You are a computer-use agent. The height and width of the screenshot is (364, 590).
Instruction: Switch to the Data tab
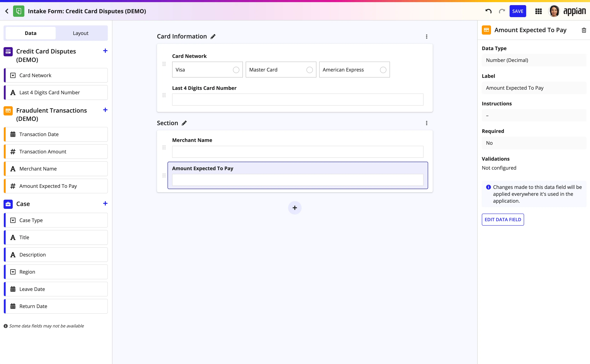click(30, 33)
